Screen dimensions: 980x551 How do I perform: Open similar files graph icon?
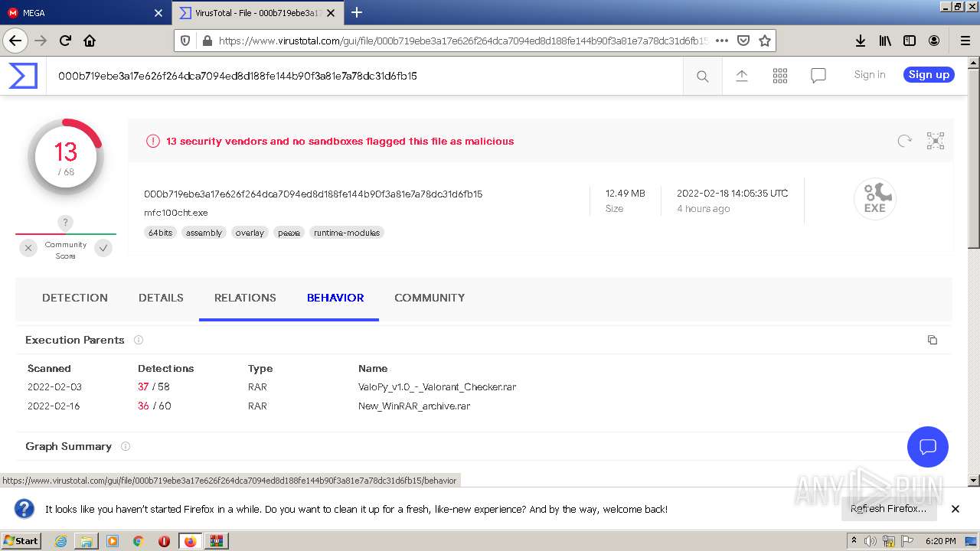(936, 141)
